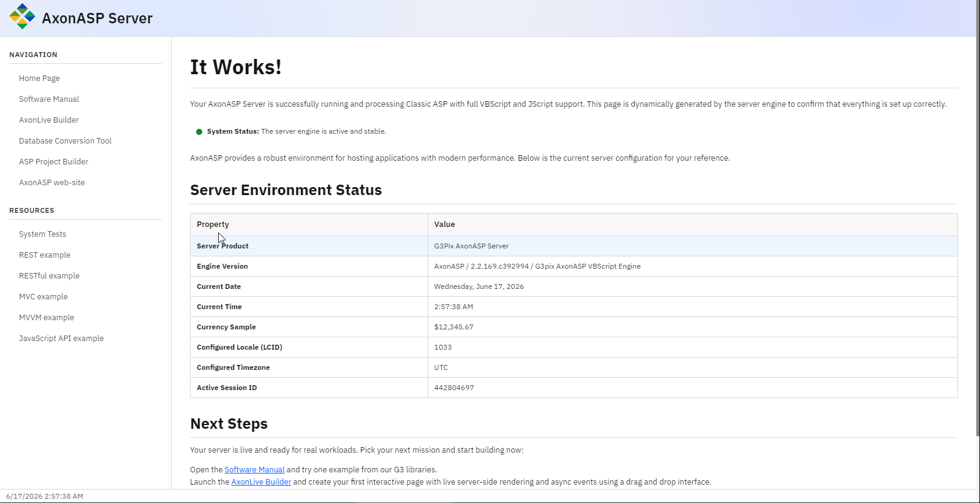
Task: Select the Active Session ID row label
Action: point(227,388)
